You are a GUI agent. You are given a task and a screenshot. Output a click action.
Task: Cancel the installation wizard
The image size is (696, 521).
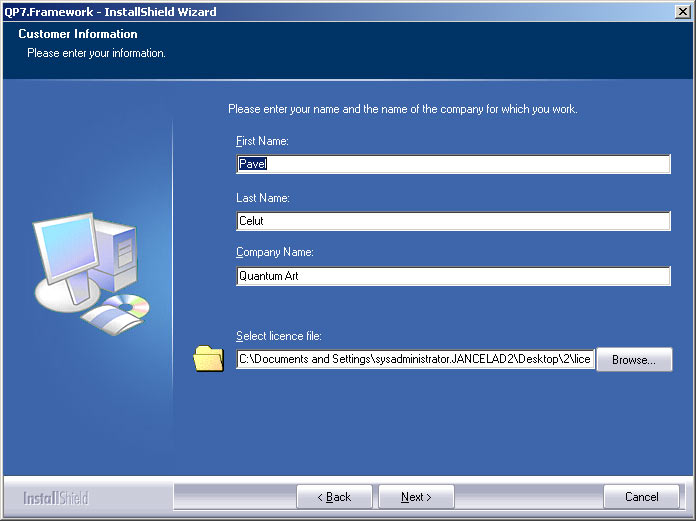point(641,497)
